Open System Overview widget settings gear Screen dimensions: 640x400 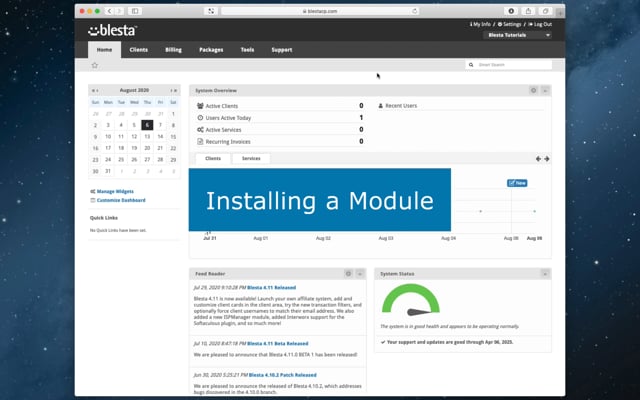coord(533,90)
